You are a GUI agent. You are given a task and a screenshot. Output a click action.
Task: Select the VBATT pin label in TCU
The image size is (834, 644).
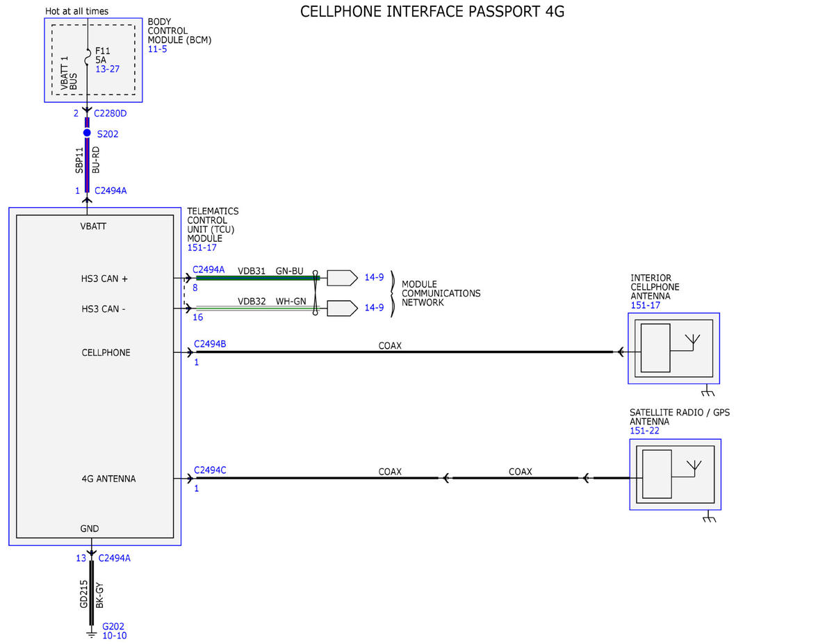93,226
